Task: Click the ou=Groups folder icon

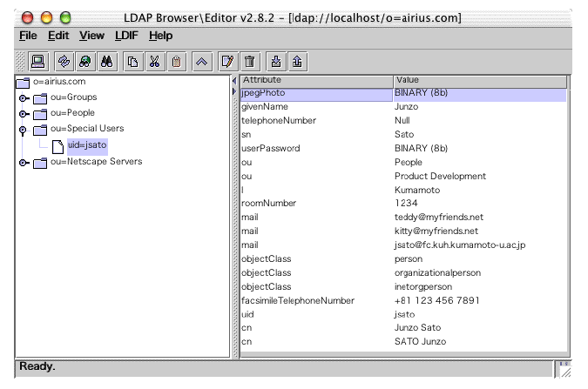Action: [x=40, y=98]
